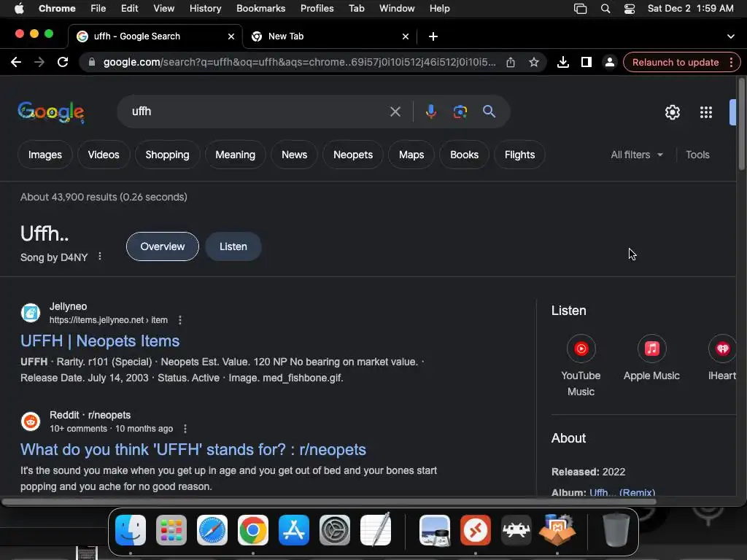Open Chrome downloads icon
This screenshot has height=560, width=747.
click(x=562, y=62)
